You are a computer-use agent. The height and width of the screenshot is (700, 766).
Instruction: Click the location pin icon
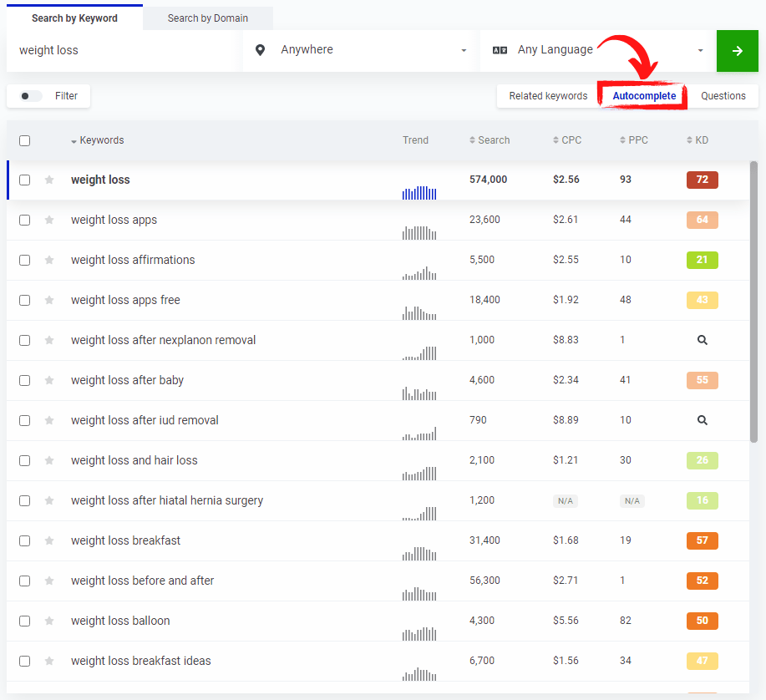pos(261,50)
